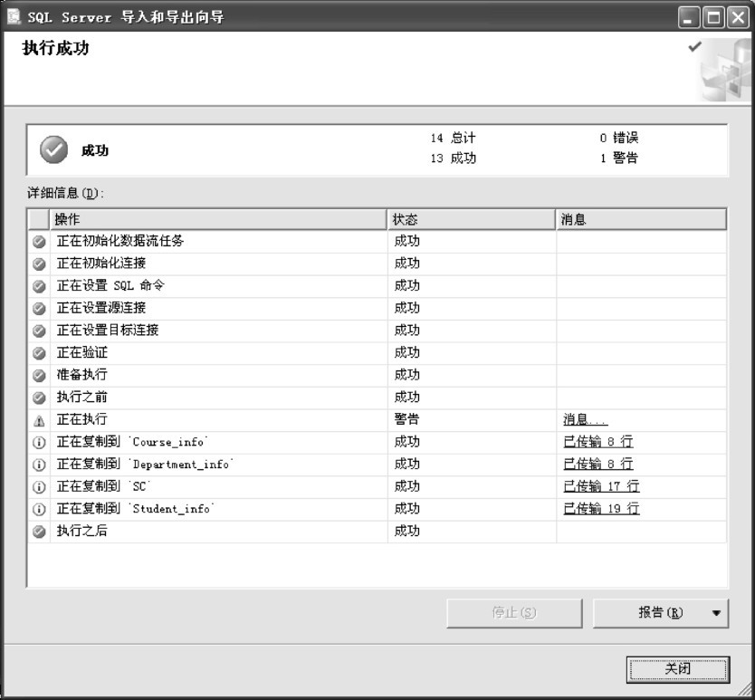
Task: Open the 已传输 17 行 link for SC
Action: [x=601, y=486]
